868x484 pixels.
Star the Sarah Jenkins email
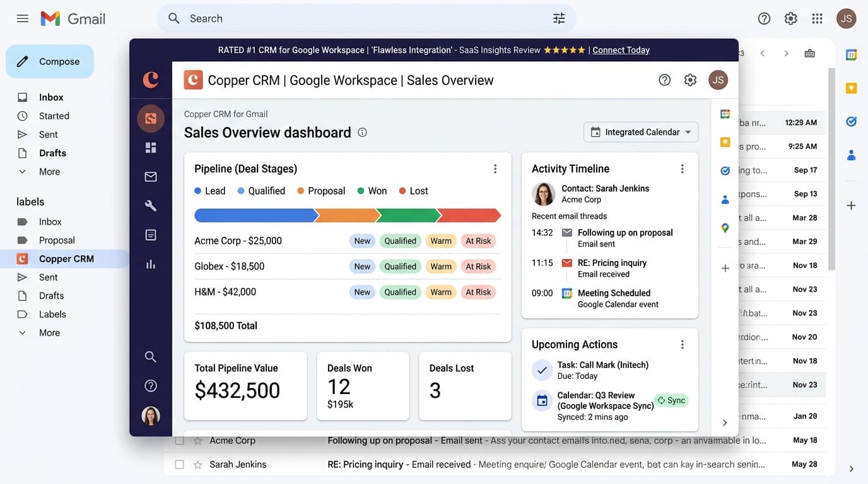pos(197,464)
